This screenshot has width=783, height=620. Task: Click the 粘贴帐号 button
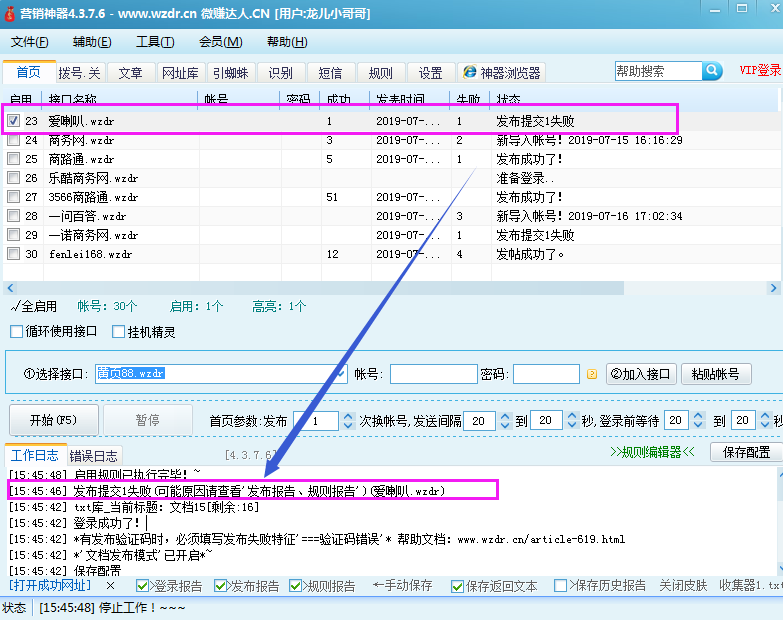coord(716,374)
